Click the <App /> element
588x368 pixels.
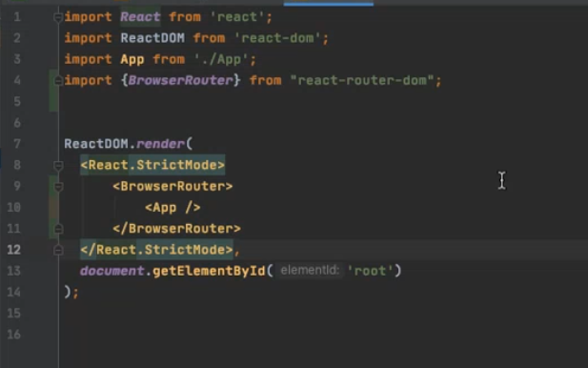point(172,208)
